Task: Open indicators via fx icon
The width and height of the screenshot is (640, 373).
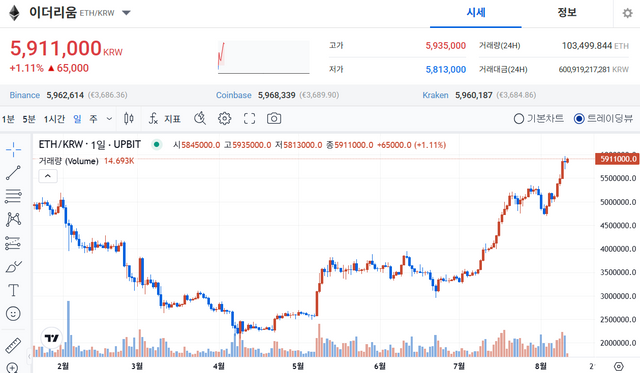Action: pos(153,119)
